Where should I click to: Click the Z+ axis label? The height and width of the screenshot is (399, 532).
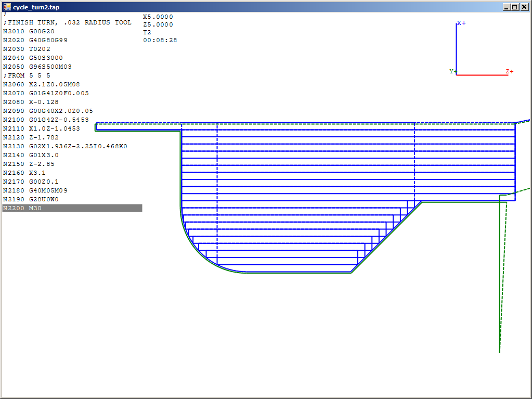coord(510,71)
